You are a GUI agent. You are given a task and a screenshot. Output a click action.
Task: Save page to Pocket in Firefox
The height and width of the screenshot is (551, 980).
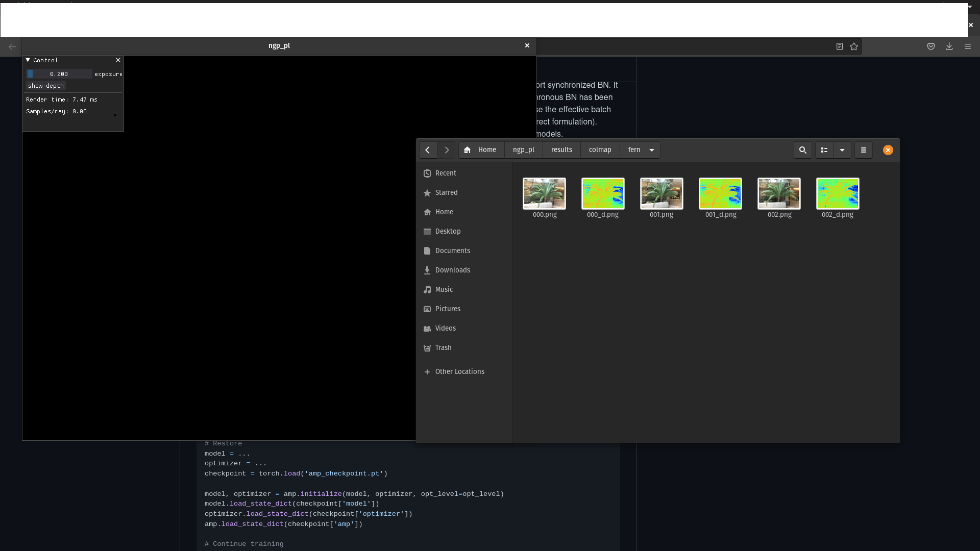(x=930, y=46)
